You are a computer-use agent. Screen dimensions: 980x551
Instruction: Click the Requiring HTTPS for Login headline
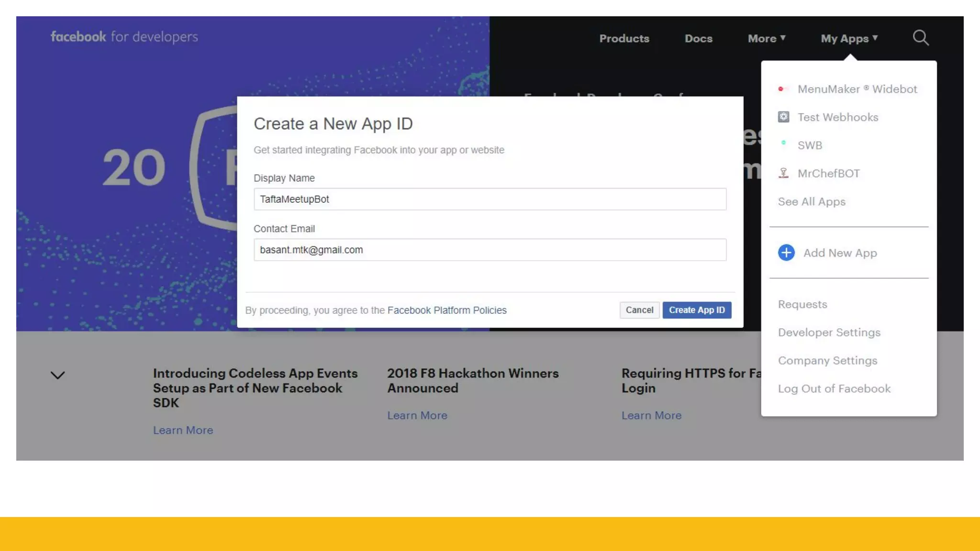691,381
